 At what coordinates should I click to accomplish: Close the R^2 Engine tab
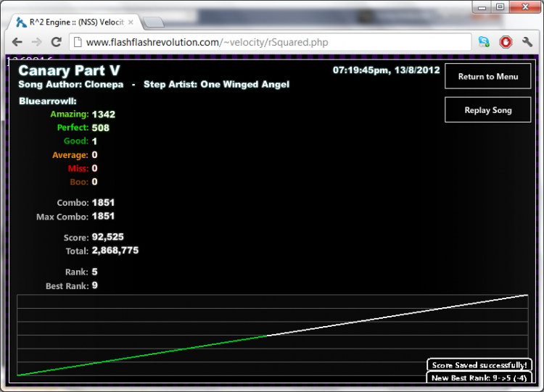click(131, 22)
